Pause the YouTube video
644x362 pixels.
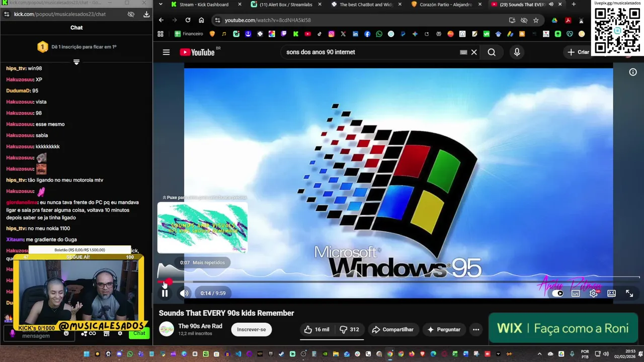[165, 293]
